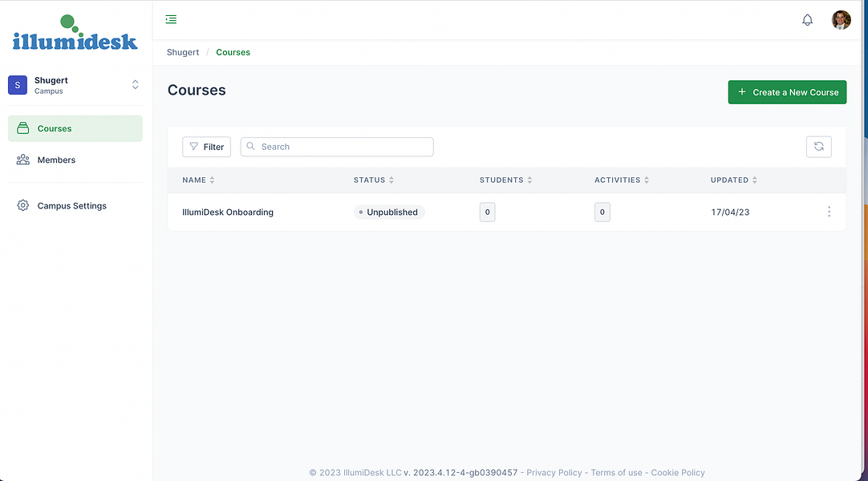This screenshot has height=481, width=868.
Task: Create a New Course
Action: 787,92
